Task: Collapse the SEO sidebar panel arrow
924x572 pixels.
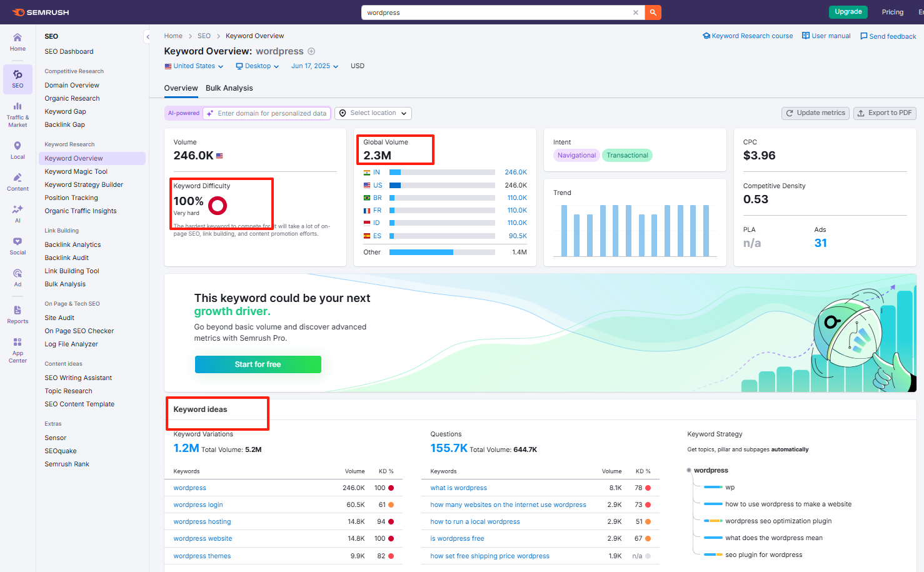Action: tap(148, 37)
